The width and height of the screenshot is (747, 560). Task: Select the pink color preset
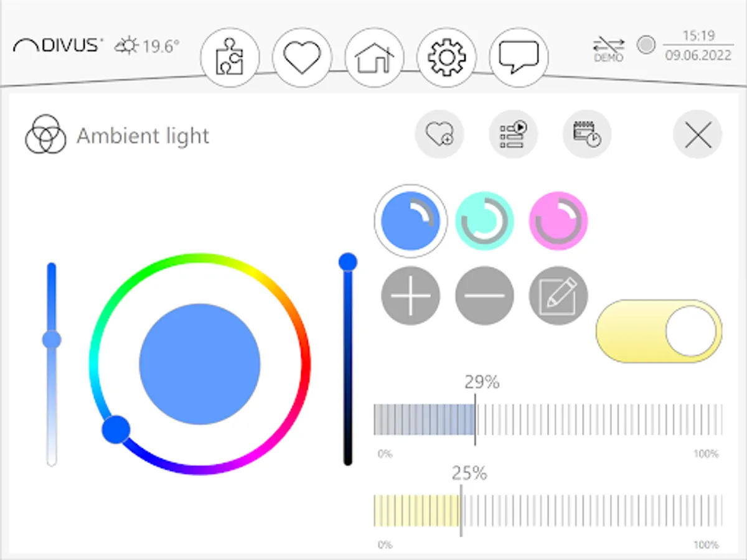[x=558, y=220]
